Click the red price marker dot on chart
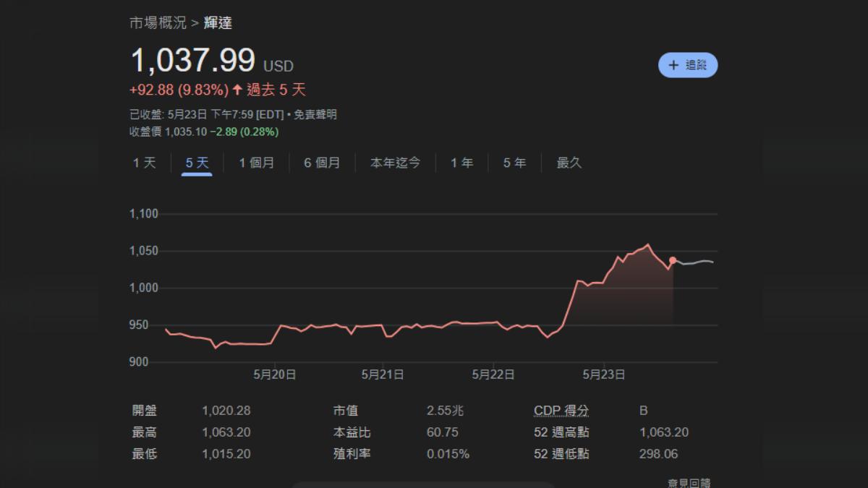Viewport: 868px width, 488px height. coord(673,260)
